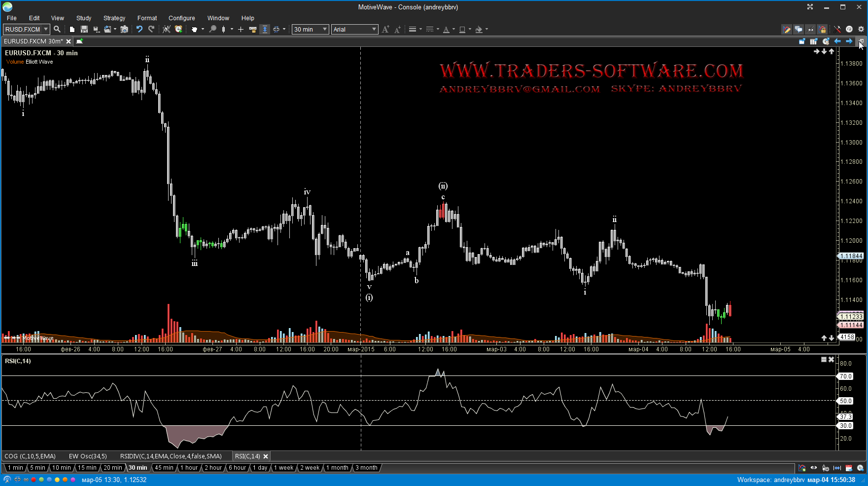Switch to the 1 day timeframe

(260, 468)
